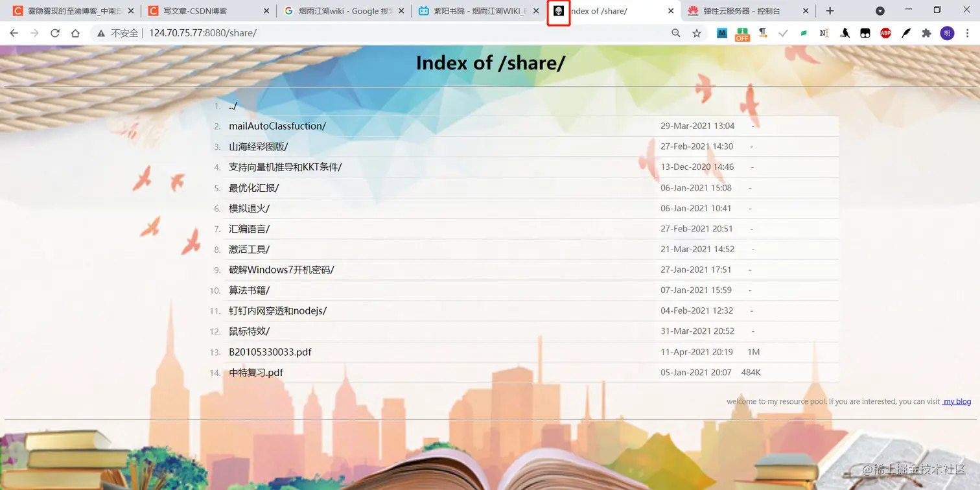The image size is (980, 490).
Task: Open the 破解Windows7开机密码/ folder
Action: pyautogui.click(x=281, y=270)
